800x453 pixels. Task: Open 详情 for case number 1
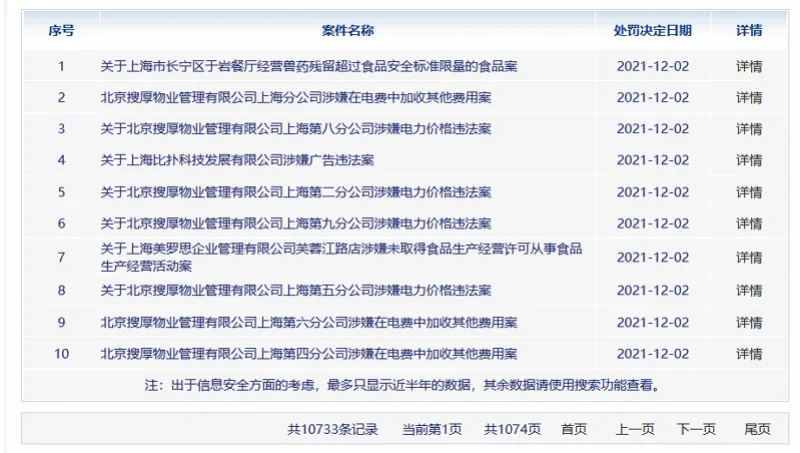point(748,66)
